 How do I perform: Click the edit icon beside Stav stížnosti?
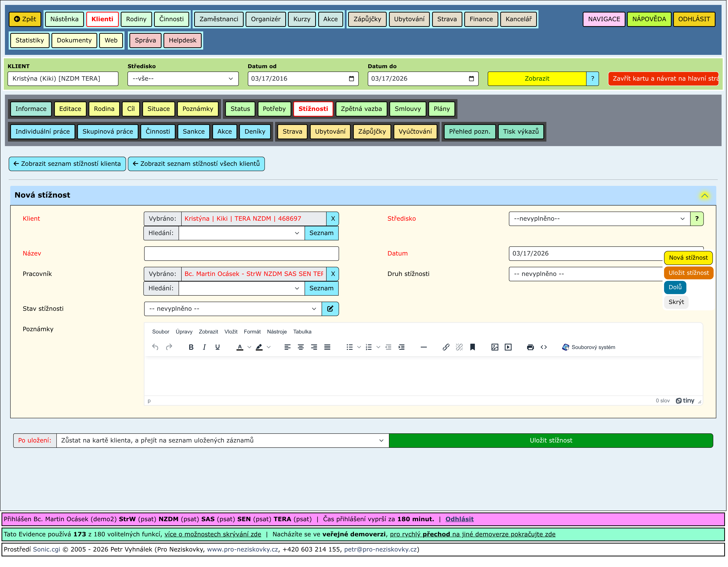click(x=330, y=309)
